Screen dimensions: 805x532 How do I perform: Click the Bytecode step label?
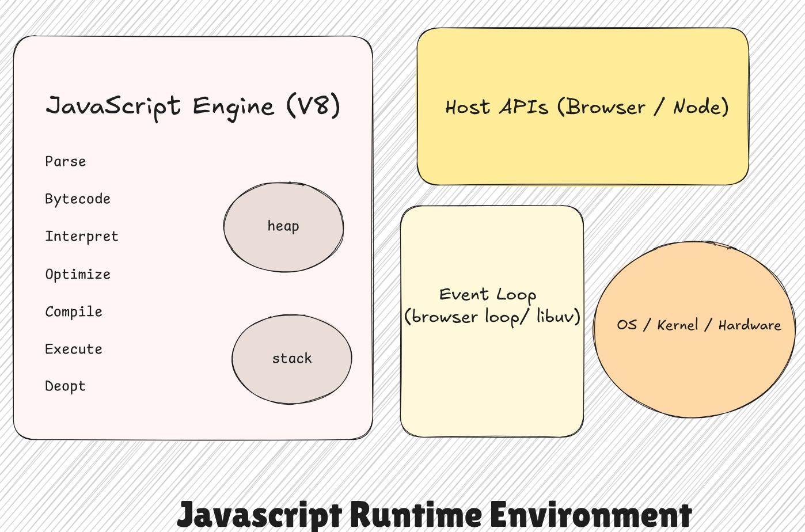click(x=78, y=199)
